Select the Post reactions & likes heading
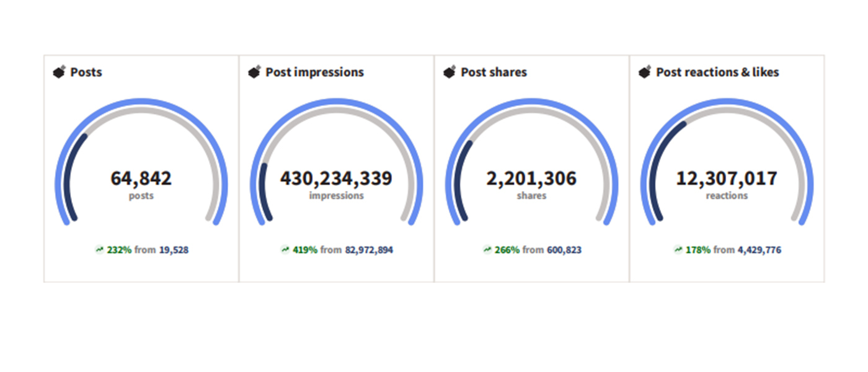Screen dimensions: 868x372 (717, 73)
